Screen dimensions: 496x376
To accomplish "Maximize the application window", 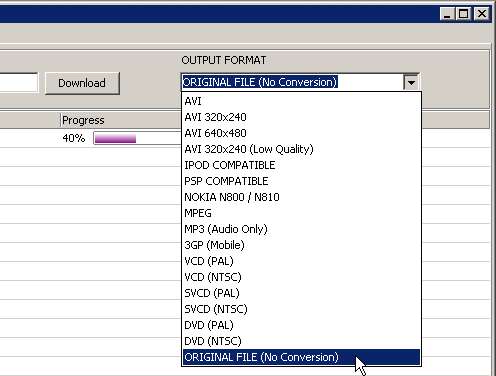I will (464, 14).
